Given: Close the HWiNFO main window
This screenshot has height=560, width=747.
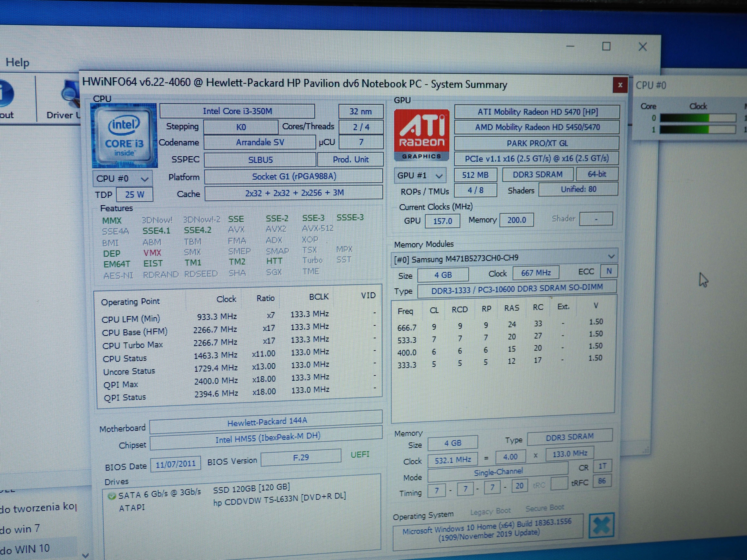Looking at the screenshot, I should pos(643,47).
